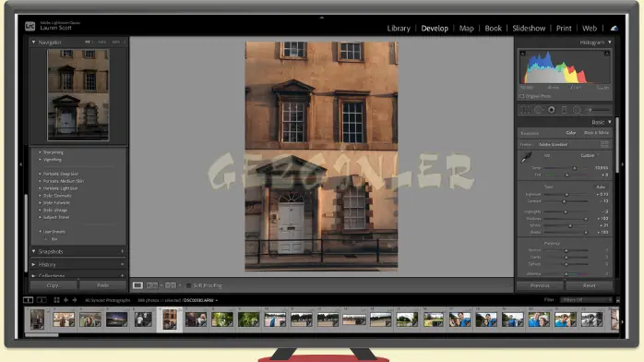Image resolution: width=644 pixels, height=362 pixels.
Task: Select the Radial Filter tool icon
Action: [577, 110]
